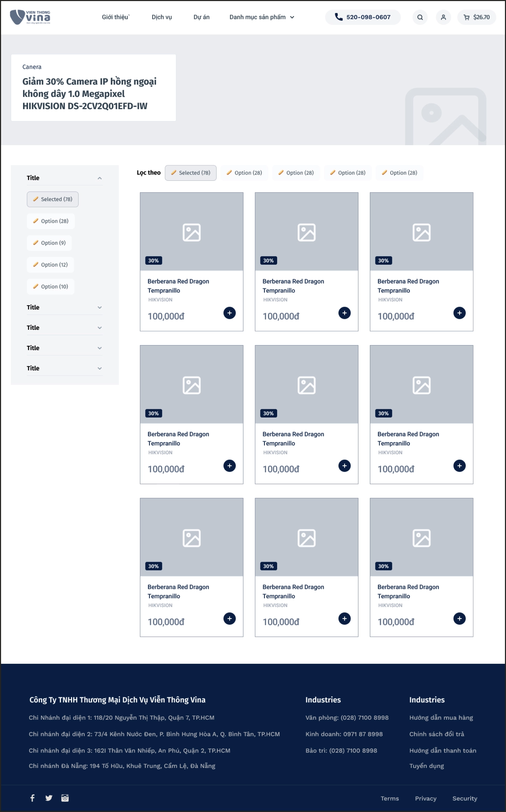Open Hướng dẫn mua hàng footer link

point(441,718)
